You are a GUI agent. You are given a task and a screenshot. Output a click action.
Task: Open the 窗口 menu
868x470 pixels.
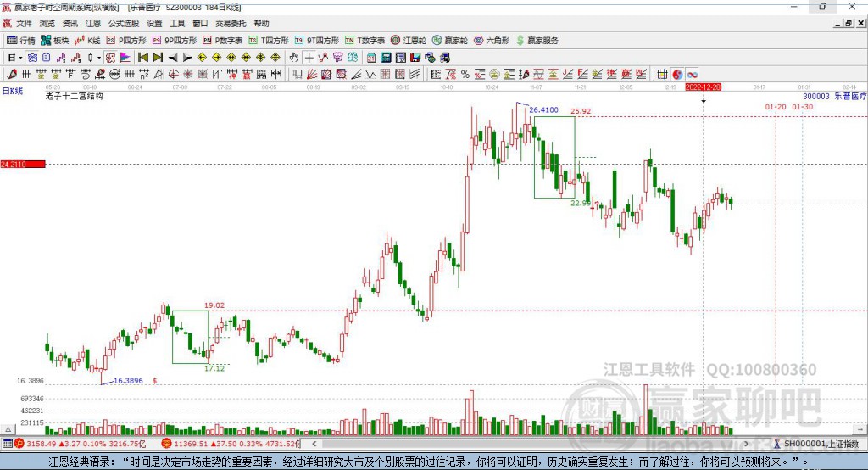pos(200,23)
